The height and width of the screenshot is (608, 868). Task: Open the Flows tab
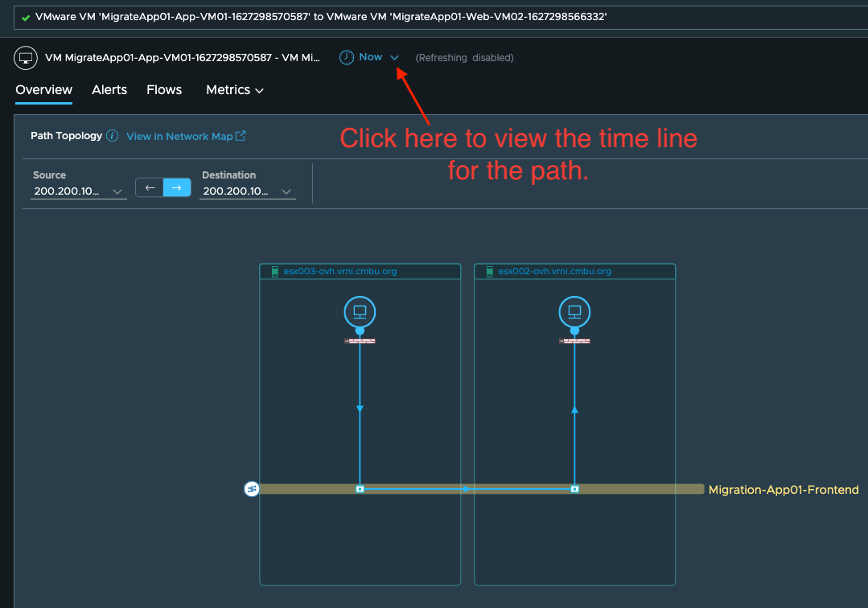coord(164,89)
